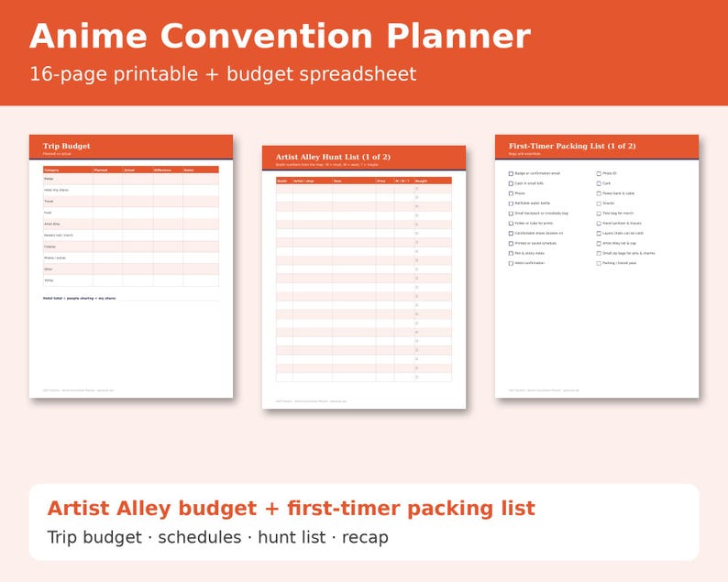The height and width of the screenshot is (582, 728).
Task: Click the 'Badge' row in Trip Budget
Action: (131, 179)
